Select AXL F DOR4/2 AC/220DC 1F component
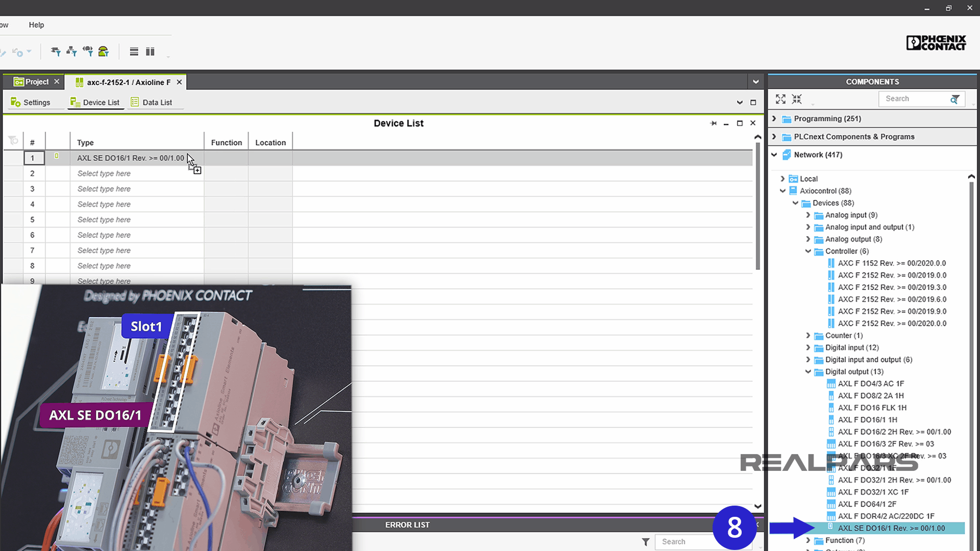The width and height of the screenshot is (980, 551). pyautogui.click(x=886, y=516)
